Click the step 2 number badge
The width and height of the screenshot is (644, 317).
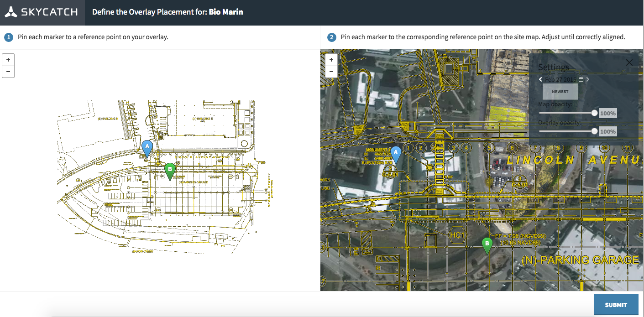tap(332, 37)
